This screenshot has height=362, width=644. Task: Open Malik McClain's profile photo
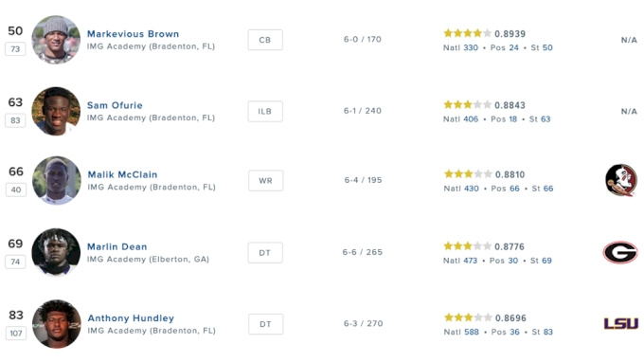[56, 180]
